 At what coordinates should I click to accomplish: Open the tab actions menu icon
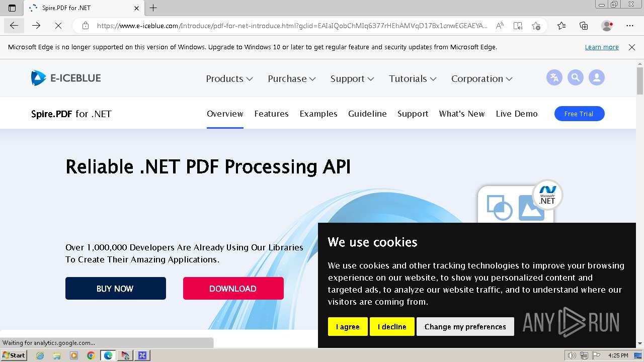(x=12, y=8)
